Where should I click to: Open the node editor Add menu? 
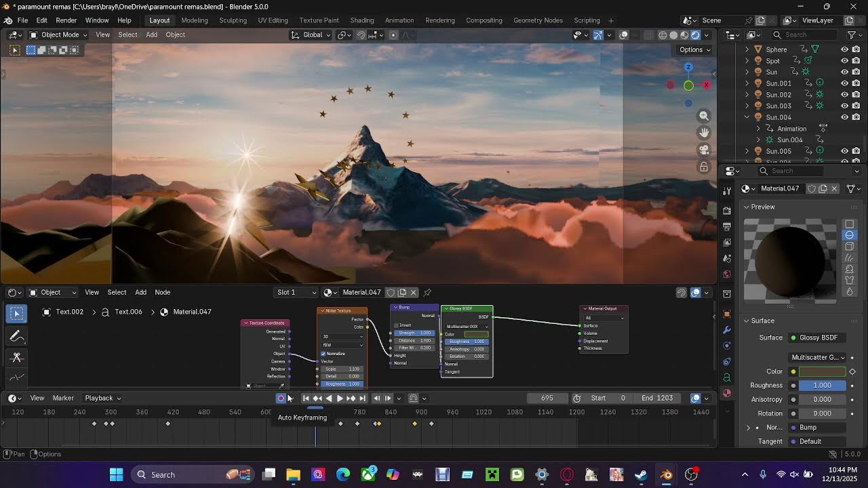click(x=140, y=292)
